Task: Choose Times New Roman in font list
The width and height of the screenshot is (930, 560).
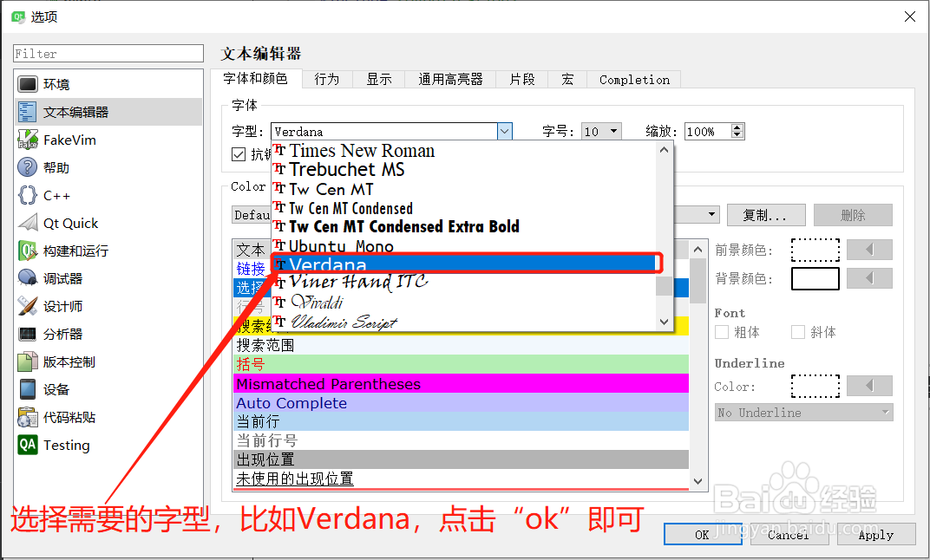Action: coord(464,151)
